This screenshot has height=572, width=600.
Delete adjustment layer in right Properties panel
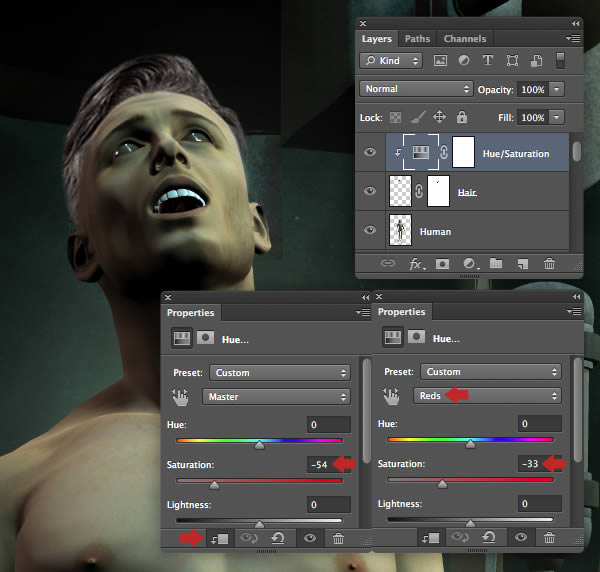[549, 538]
